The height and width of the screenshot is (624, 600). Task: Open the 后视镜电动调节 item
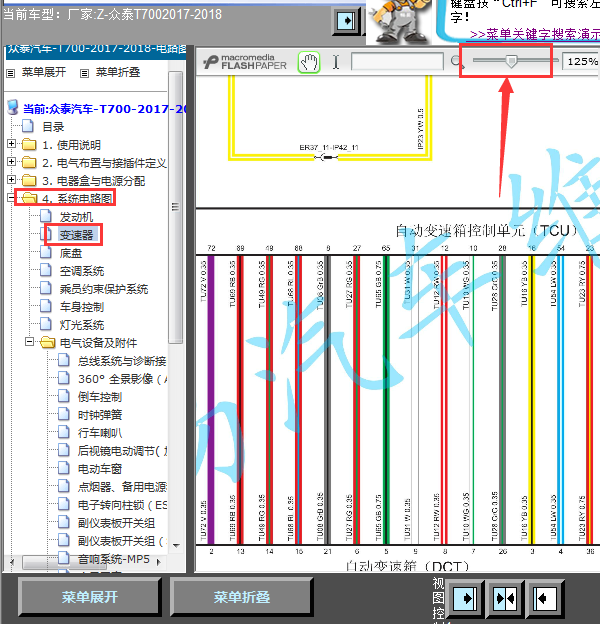coord(122,451)
